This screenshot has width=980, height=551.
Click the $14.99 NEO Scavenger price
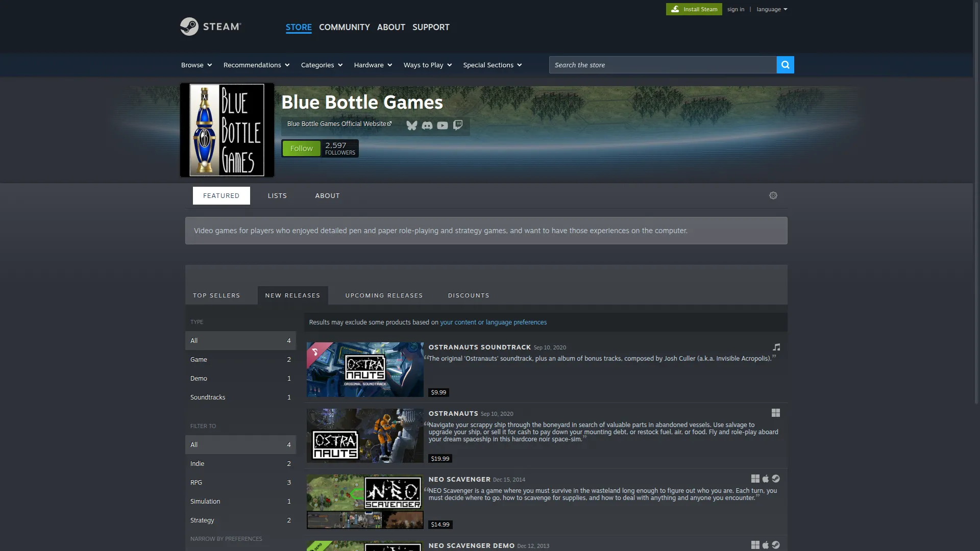pyautogui.click(x=440, y=524)
